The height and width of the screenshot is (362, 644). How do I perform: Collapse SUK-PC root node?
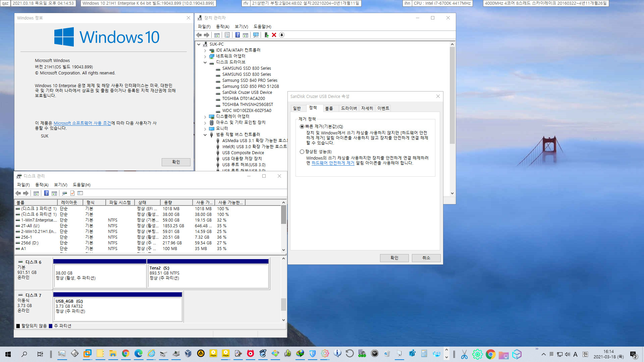[199, 44]
